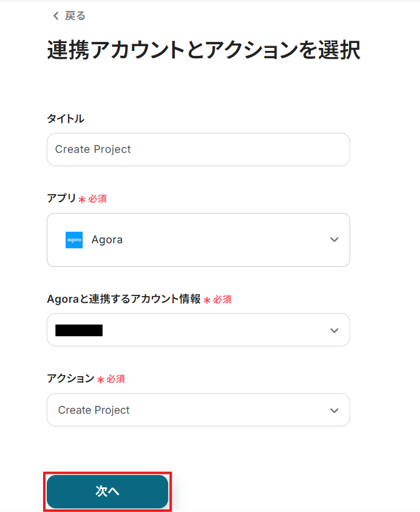420x512 pixels.
Task: Focus the タイトル input field
Action: 198,149
